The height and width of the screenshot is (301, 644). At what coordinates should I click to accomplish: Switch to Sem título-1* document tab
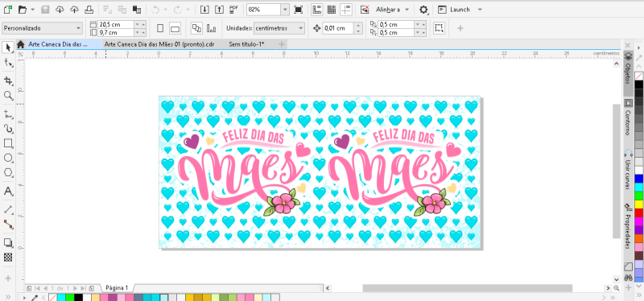(x=246, y=44)
